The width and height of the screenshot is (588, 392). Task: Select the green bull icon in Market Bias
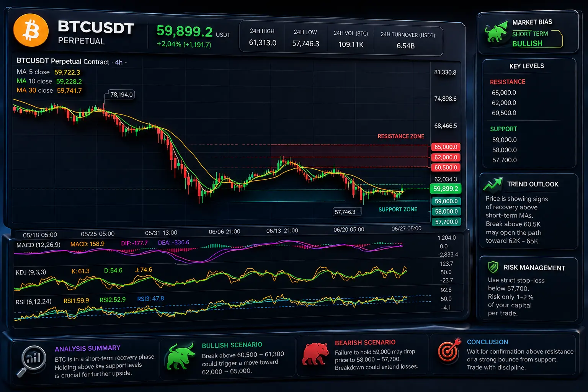coord(495,33)
